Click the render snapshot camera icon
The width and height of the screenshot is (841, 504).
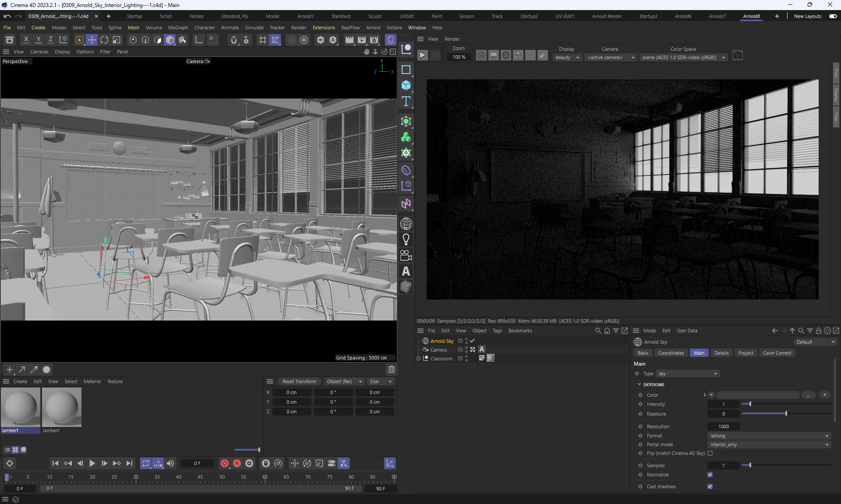click(x=738, y=56)
